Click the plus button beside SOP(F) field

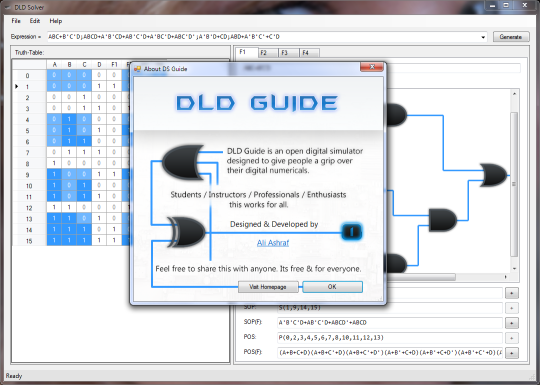pos(512,323)
